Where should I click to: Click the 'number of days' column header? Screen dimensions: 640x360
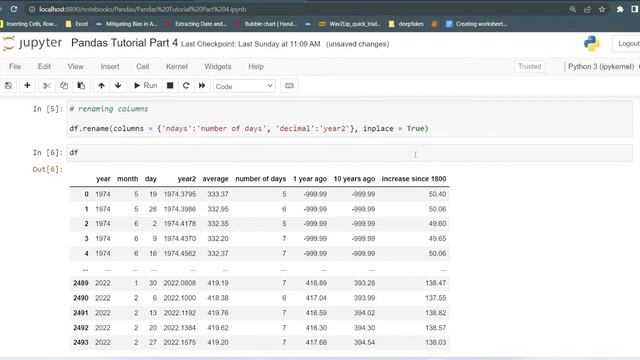pyautogui.click(x=260, y=179)
